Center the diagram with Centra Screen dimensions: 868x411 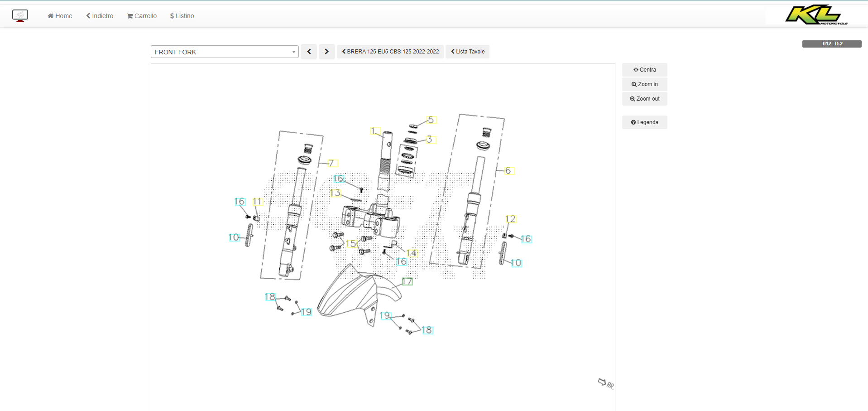click(x=644, y=70)
